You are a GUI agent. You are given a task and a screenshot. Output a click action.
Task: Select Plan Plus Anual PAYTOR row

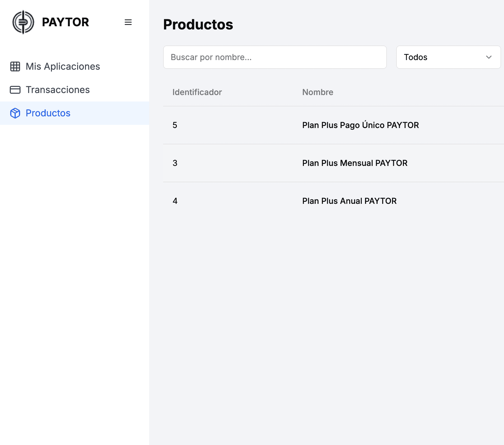tap(334, 201)
